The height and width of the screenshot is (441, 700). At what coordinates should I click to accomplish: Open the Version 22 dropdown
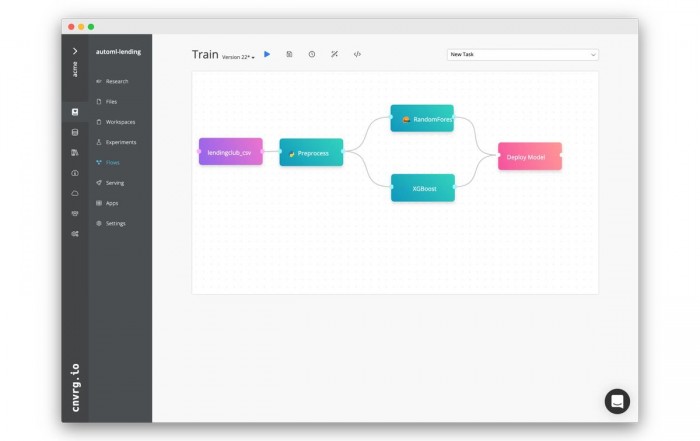[x=239, y=57]
